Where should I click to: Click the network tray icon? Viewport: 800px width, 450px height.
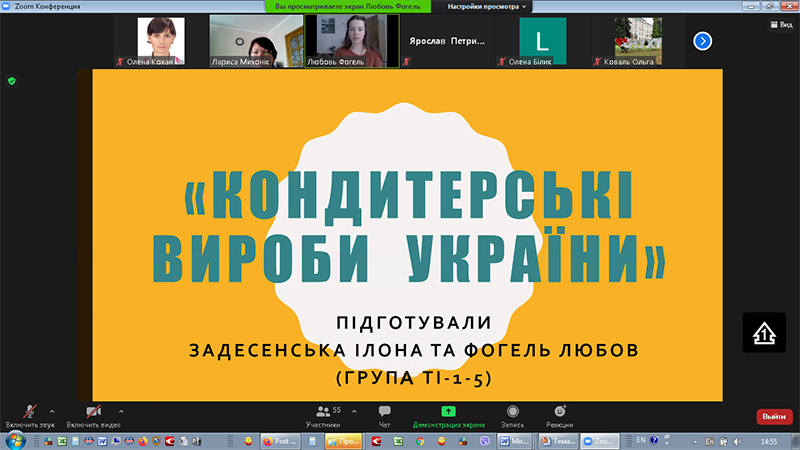(x=723, y=442)
